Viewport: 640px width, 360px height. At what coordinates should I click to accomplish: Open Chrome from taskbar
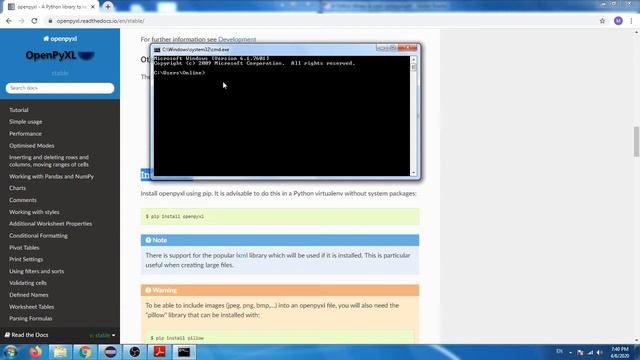[x=85, y=352]
